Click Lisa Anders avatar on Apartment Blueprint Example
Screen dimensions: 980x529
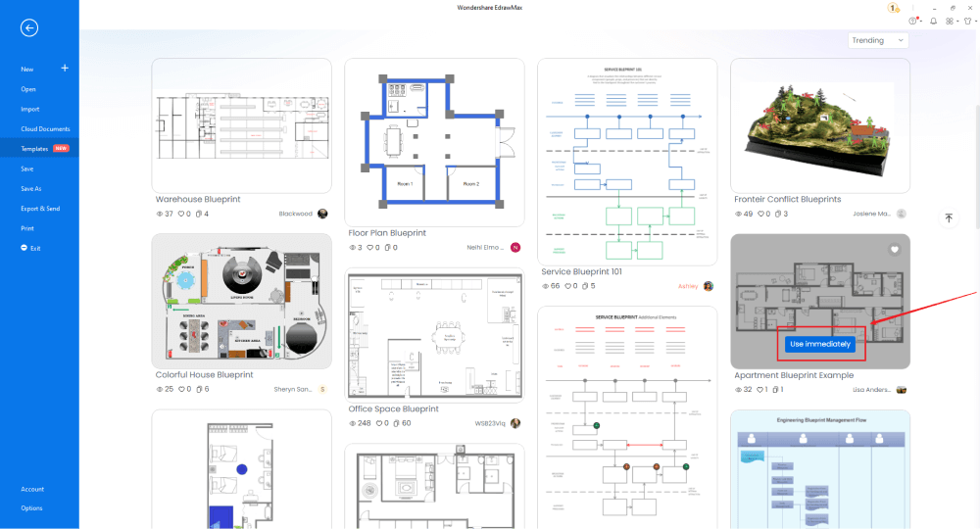902,390
